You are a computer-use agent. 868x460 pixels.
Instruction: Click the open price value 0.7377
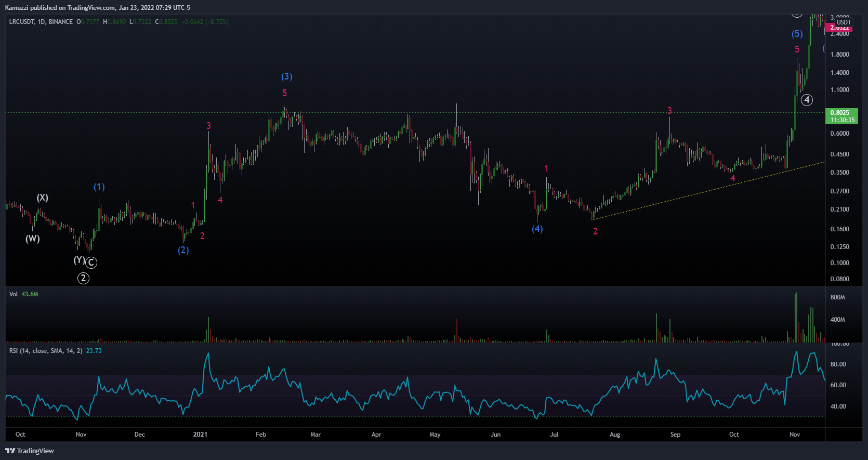click(x=89, y=22)
